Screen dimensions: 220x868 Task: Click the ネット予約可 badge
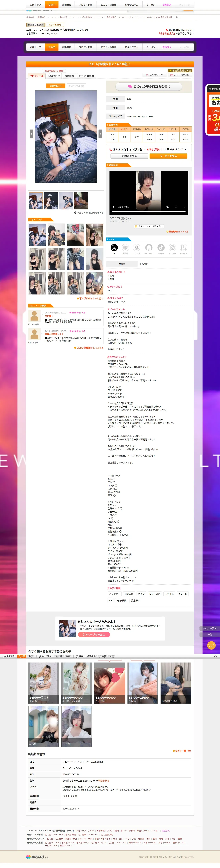point(55,25)
